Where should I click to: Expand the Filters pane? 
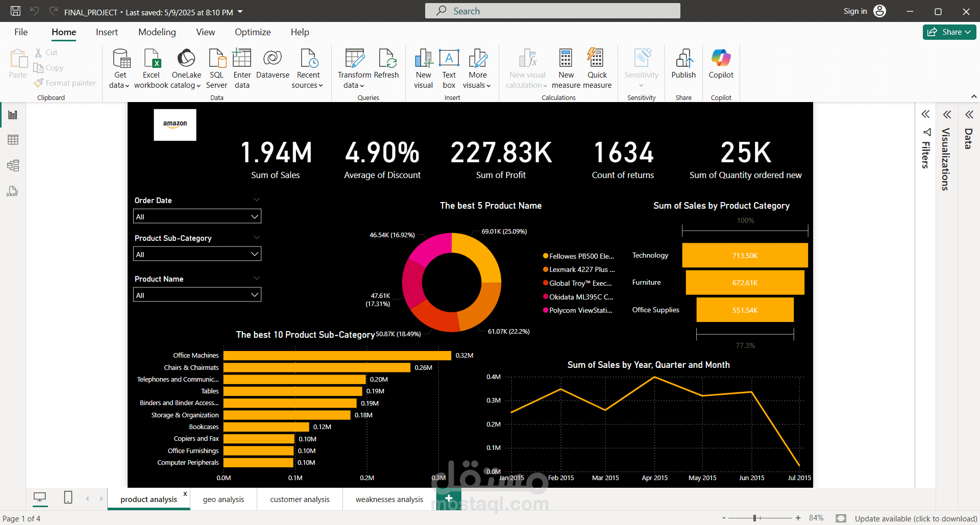[925, 114]
